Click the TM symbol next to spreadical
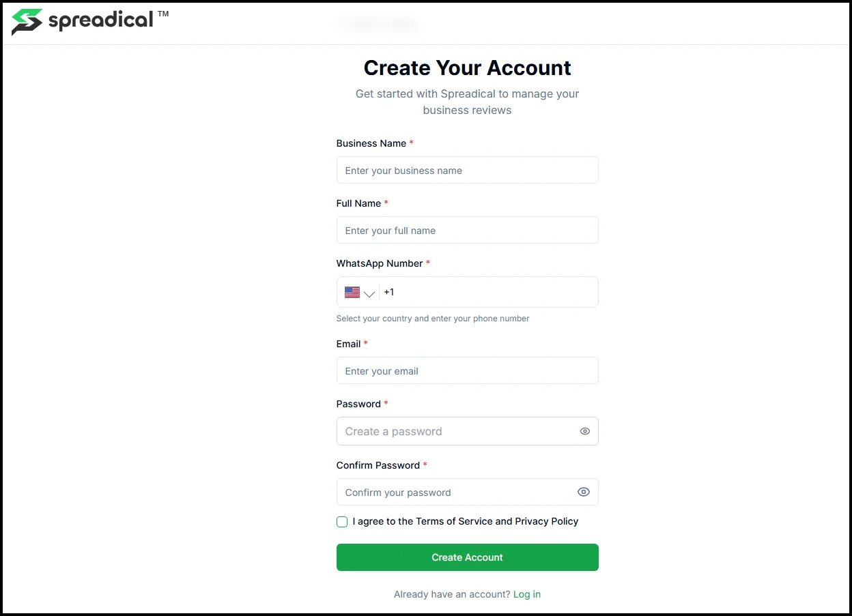Viewport: 852px width, 616px height. tap(164, 14)
